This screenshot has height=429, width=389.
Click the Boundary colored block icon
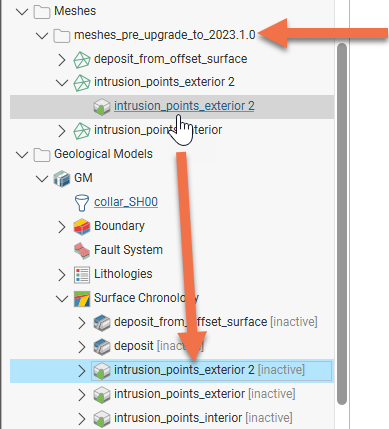point(82,227)
